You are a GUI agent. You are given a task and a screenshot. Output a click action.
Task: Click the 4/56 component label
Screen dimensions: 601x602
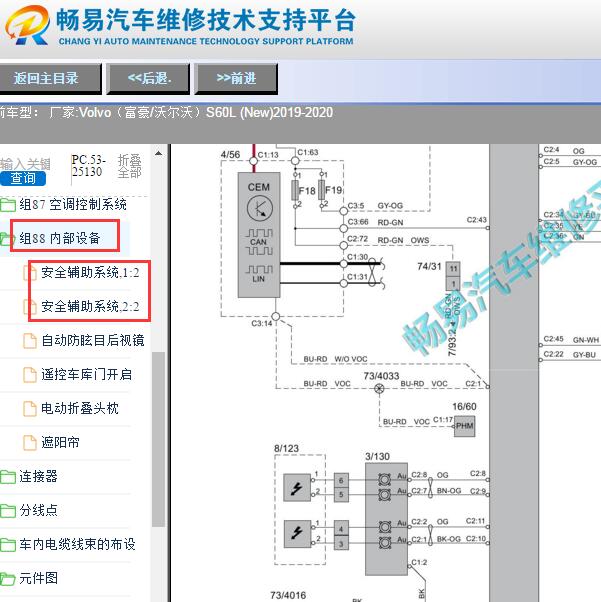pos(230,155)
